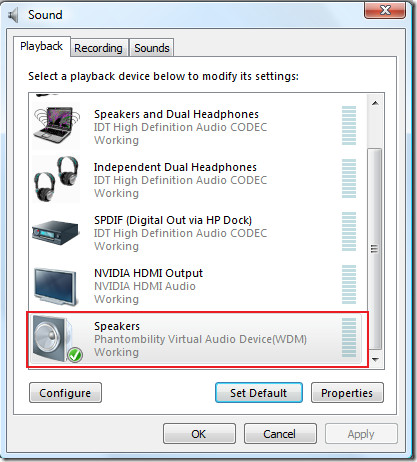Click "Phantombility Virtual Audio Device(WDM)" text
The image size is (417, 462).
(x=200, y=339)
